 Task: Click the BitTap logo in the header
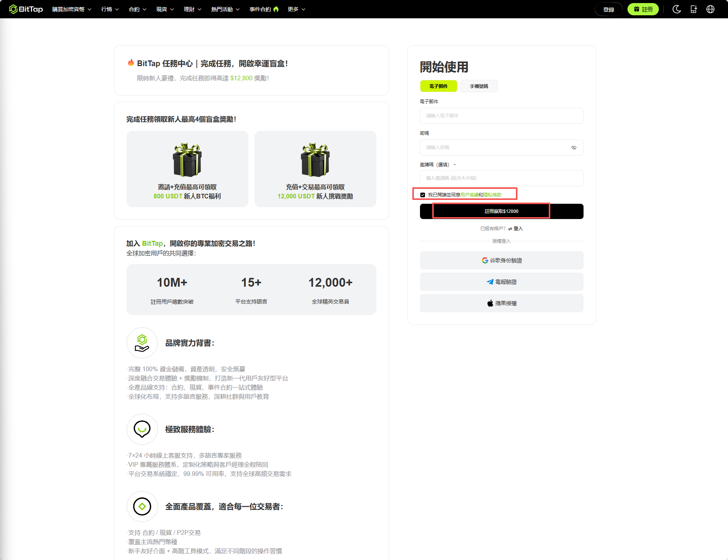point(26,9)
